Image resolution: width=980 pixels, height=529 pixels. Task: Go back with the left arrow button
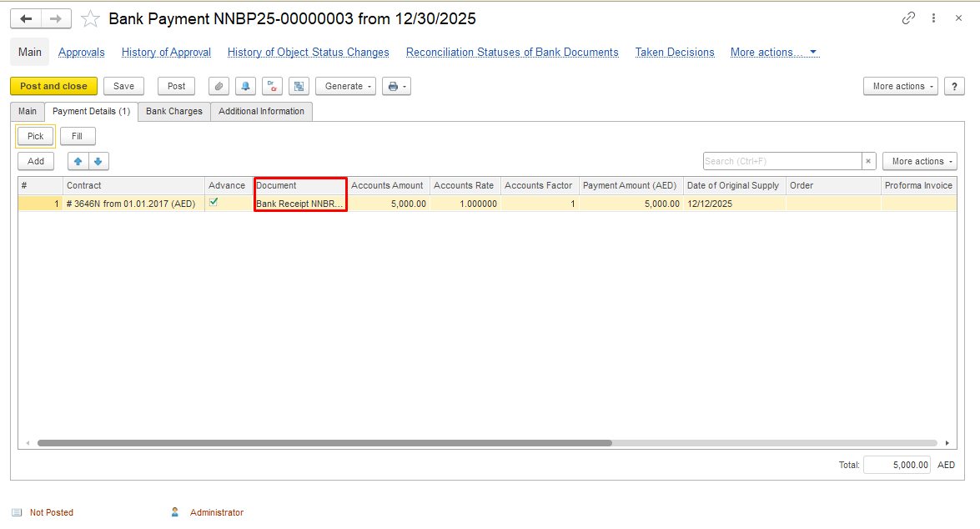[x=26, y=18]
